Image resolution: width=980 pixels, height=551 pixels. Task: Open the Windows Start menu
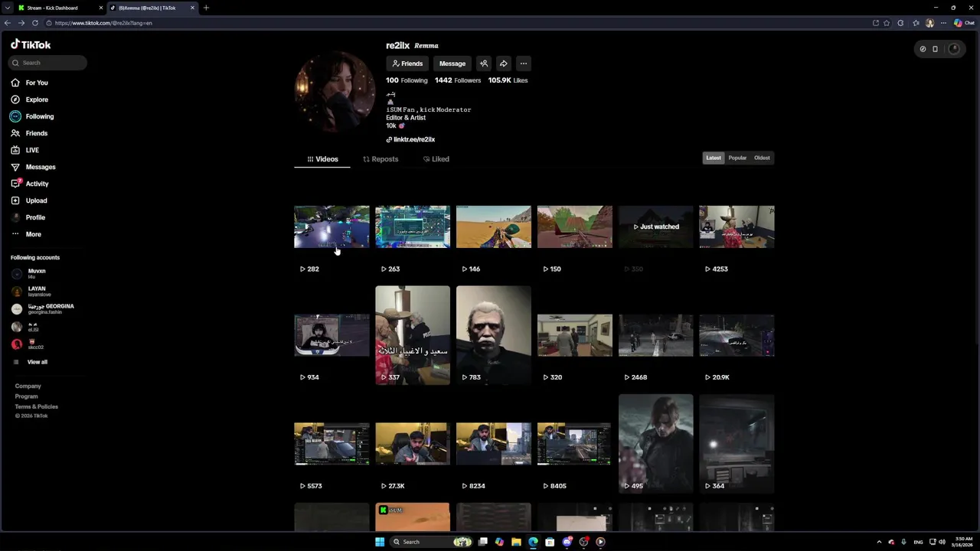(x=379, y=542)
